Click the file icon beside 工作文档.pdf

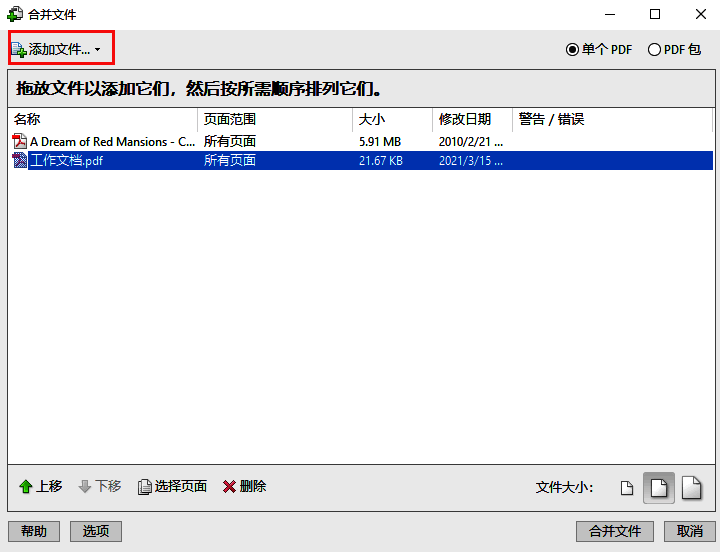coord(19,161)
